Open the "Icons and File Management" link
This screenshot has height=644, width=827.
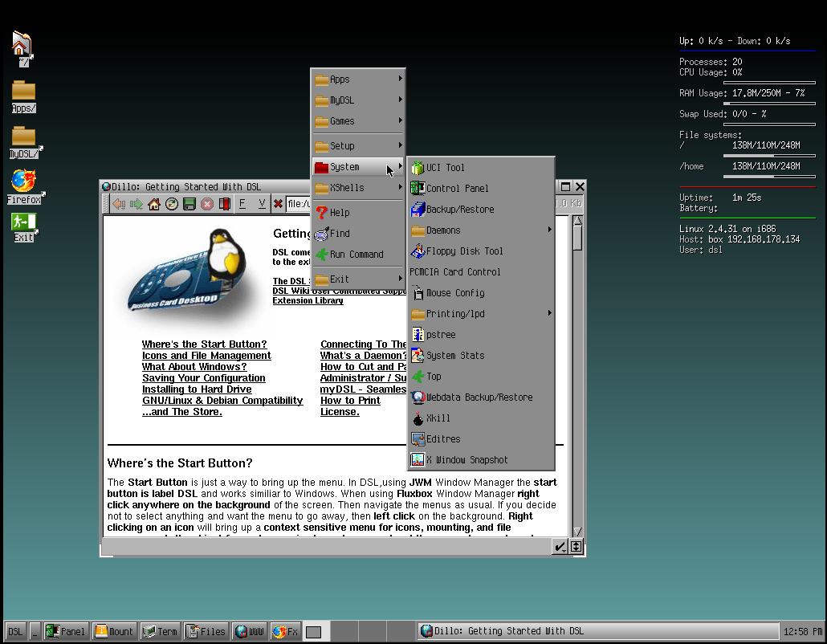(206, 356)
